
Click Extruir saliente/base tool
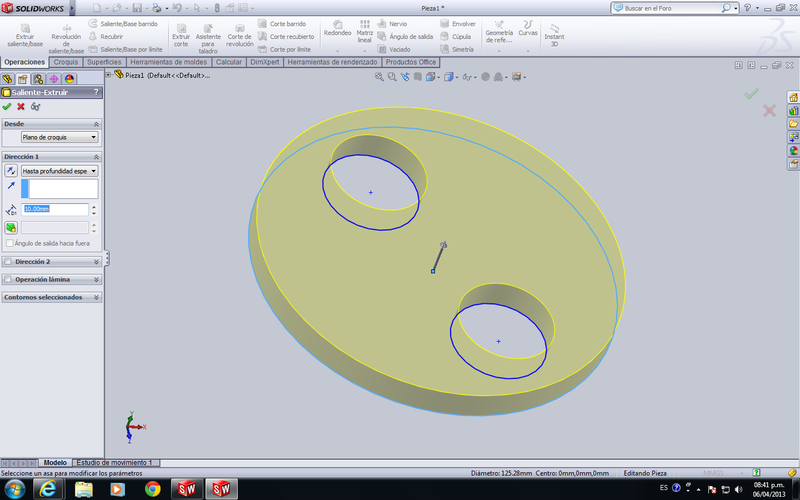(25, 35)
